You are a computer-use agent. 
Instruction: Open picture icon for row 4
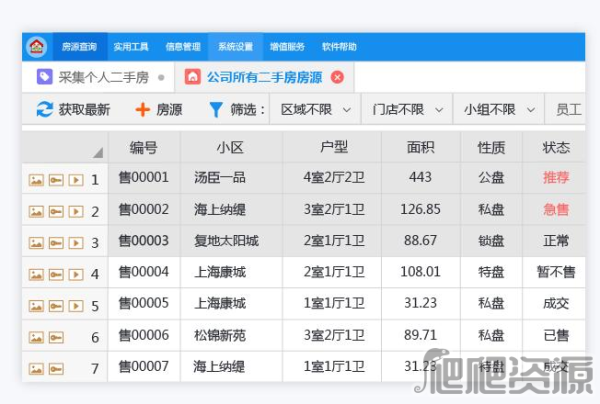tap(36, 274)
